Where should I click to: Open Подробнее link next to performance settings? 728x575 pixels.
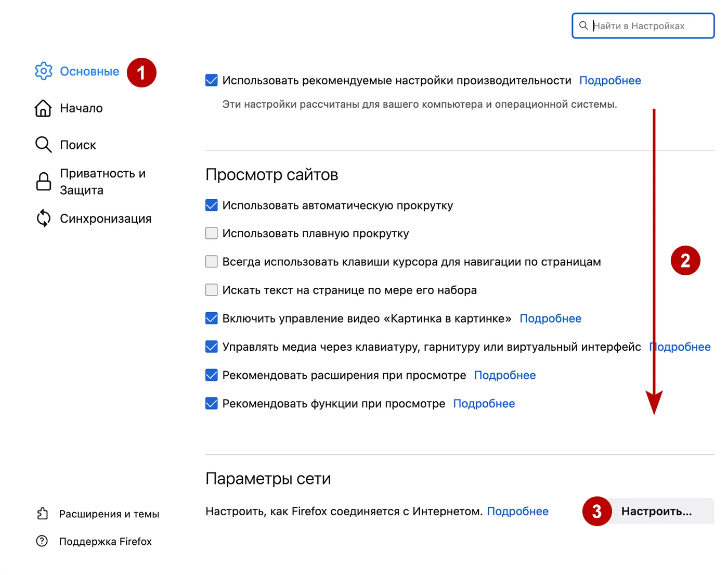tap(610, 80)
